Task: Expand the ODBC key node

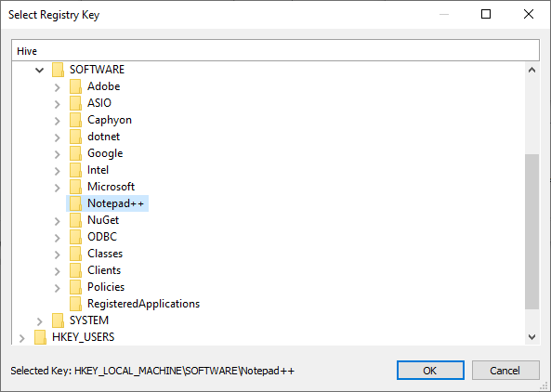Action: [58, 238]
